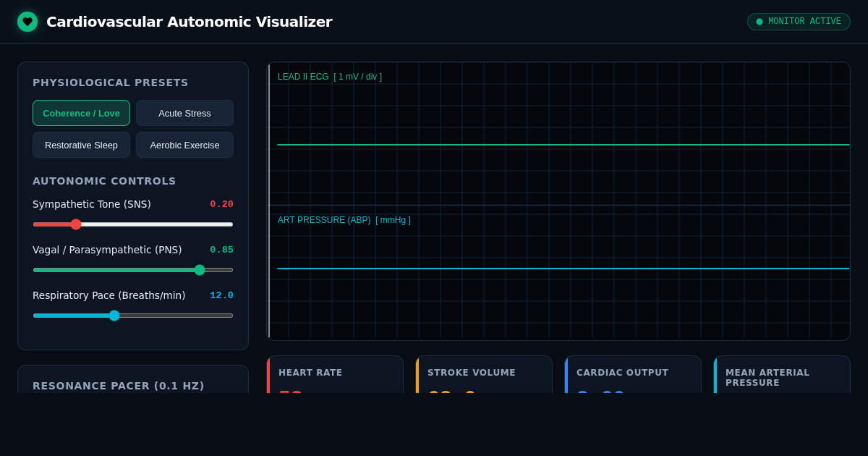Click the ART Pressure (ABP) label
868x456 pixels.
pos(344,220)
